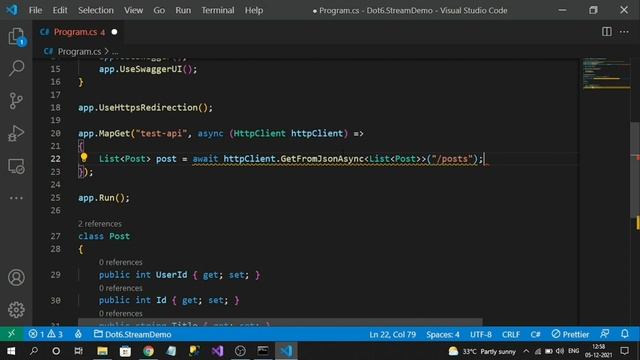Open the Source Control view
The height and width of the screenshot is (360, 640).
(16, 100)
